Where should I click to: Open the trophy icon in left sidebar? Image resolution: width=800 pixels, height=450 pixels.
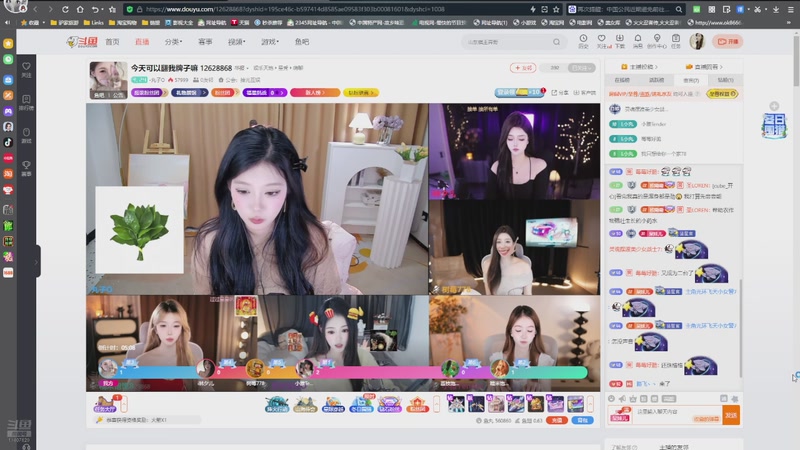click(27, 168)
